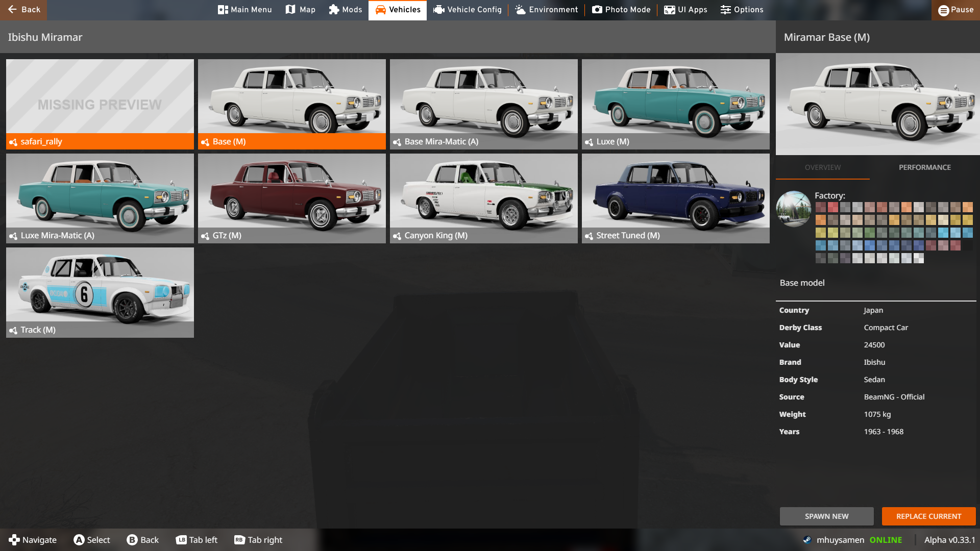Click the Map icon in top bar

click(x=290, y=10)
